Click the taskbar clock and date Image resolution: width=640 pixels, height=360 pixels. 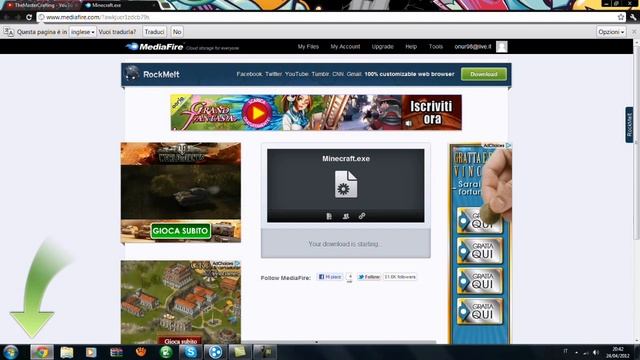[618, 352]
